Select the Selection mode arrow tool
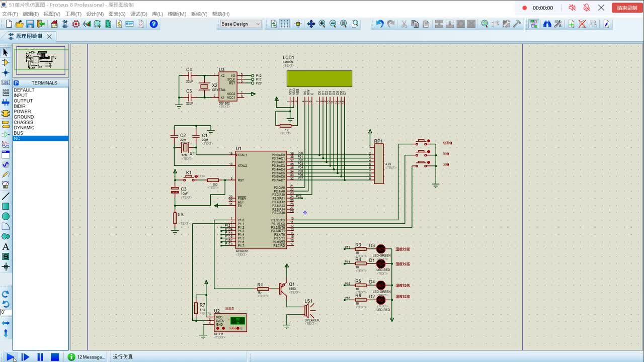 tap(6, 52)
